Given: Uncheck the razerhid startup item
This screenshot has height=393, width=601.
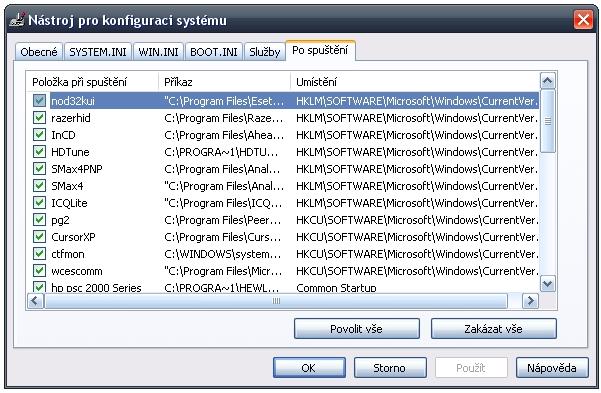Looking at the screenshot, I should pos(39,118).
